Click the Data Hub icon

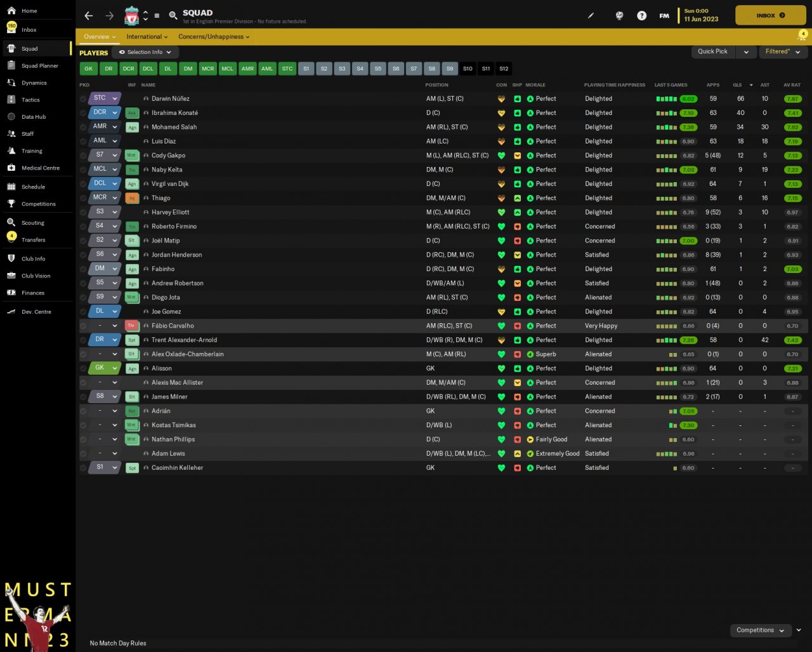11,117
